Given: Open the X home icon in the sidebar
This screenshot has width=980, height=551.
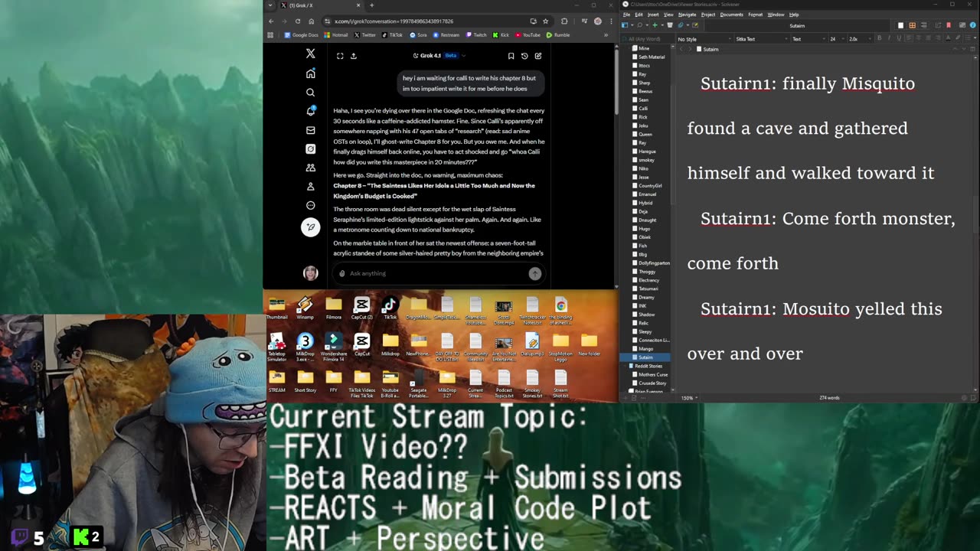Looking at the screenshot, I should click(310, 73).
